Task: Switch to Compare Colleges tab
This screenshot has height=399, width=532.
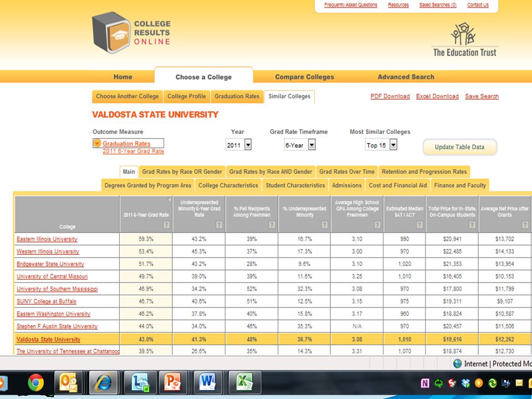Action: tap(304, 76)
